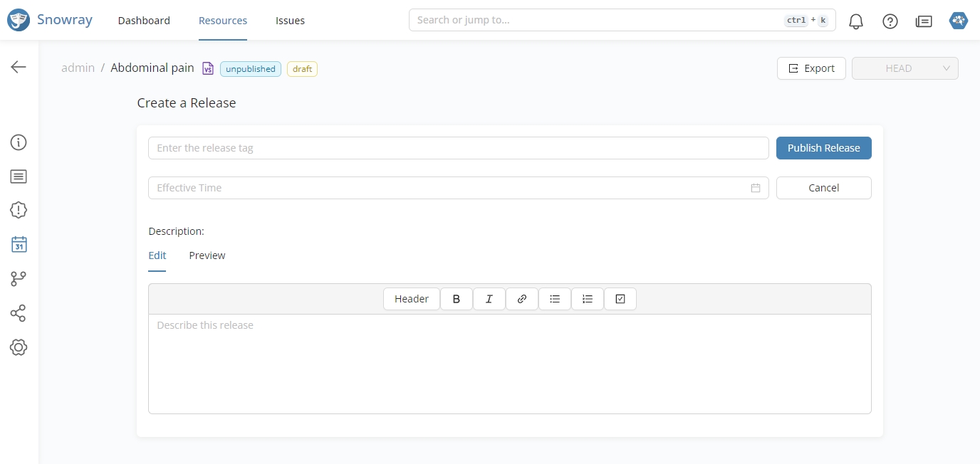
Task: Focus the release tag input field
Action: coord(458,148)
